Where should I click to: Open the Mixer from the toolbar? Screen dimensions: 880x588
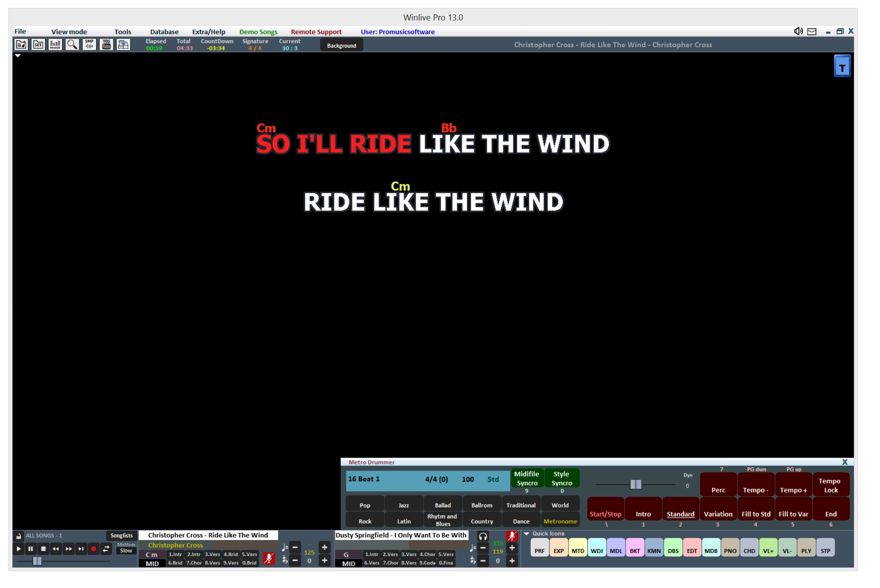point(55,44)
